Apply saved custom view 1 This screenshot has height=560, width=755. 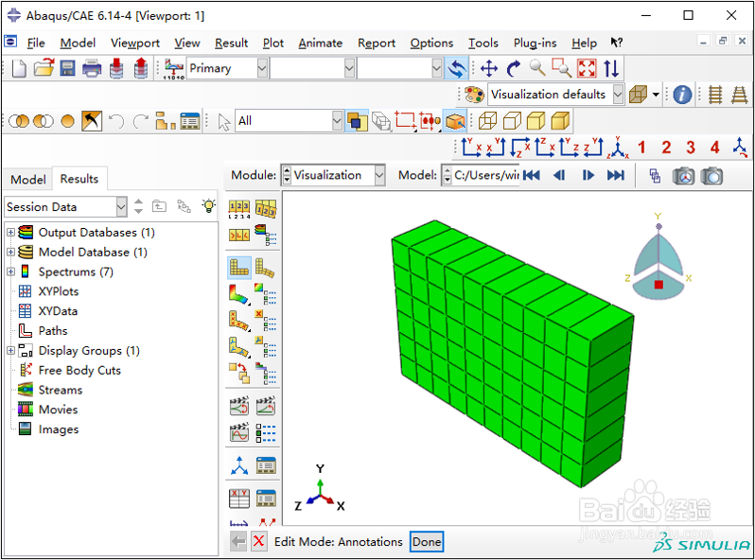(641, 148)
